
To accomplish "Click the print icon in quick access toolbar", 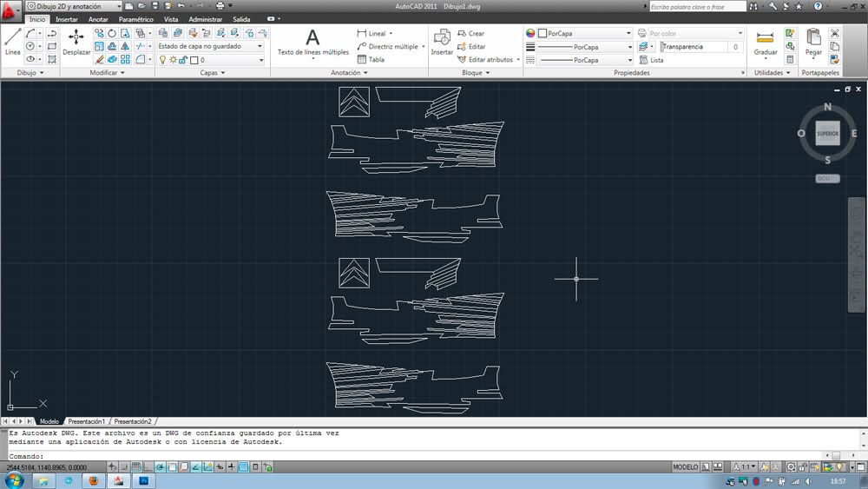I will tap(220, 6).
